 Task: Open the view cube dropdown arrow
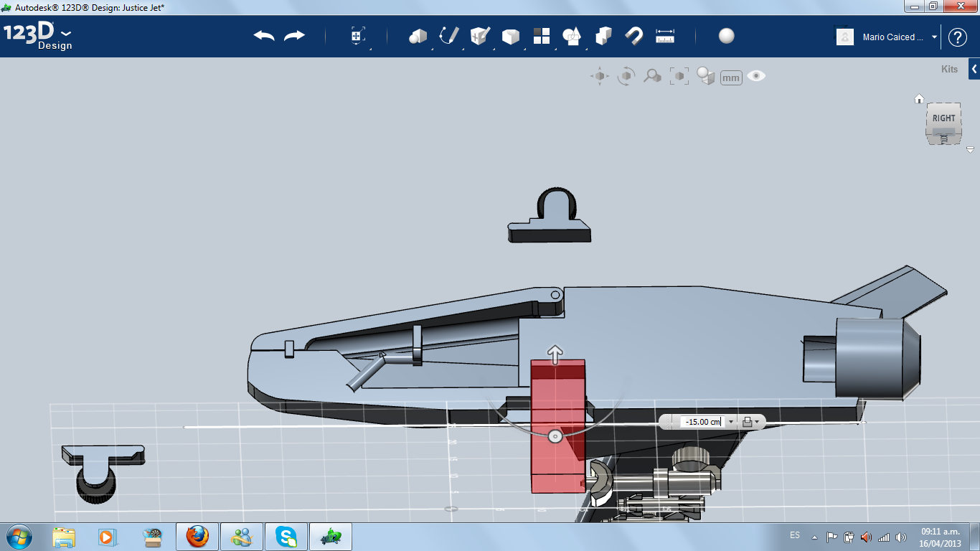click(970, 150)
